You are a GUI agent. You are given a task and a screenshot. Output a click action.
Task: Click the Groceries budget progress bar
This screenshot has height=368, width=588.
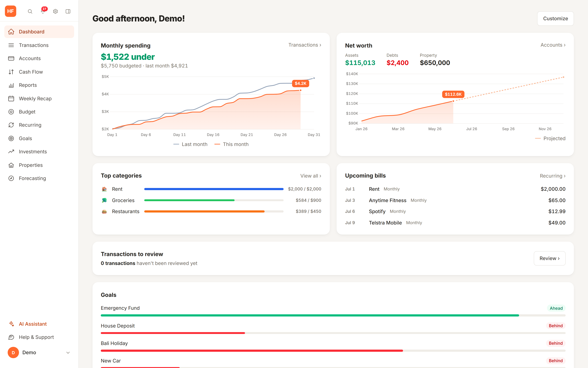pos(214,200)
